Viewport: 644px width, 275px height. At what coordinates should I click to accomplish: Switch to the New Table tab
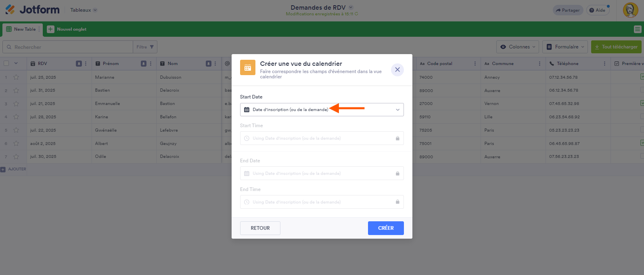(22, 29)
